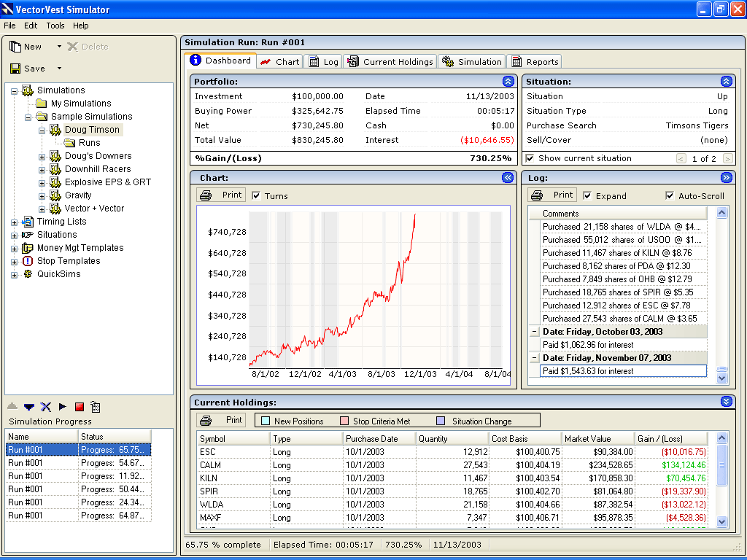This screenshot has width=747, height=560.
Task: Disable Show current situation checkbox
Action: click(x=530, y=158)
